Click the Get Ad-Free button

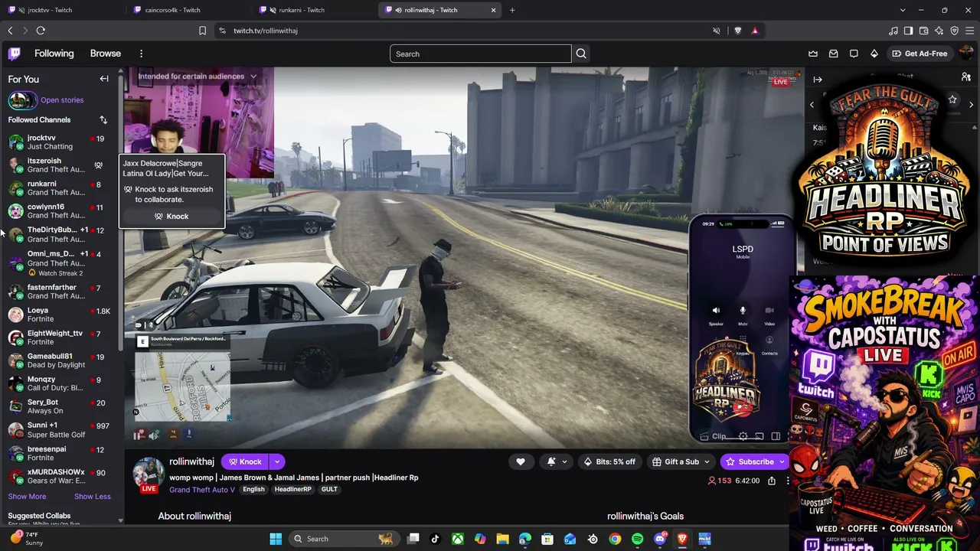pyautogui.click(x=920, y=54)
